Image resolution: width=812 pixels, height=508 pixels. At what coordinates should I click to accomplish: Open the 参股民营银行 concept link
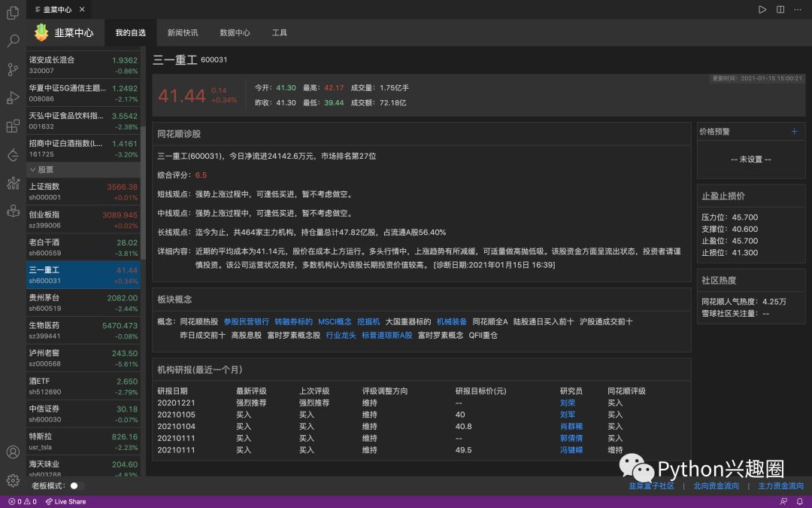pyautogui.click(x=247, y=321)
